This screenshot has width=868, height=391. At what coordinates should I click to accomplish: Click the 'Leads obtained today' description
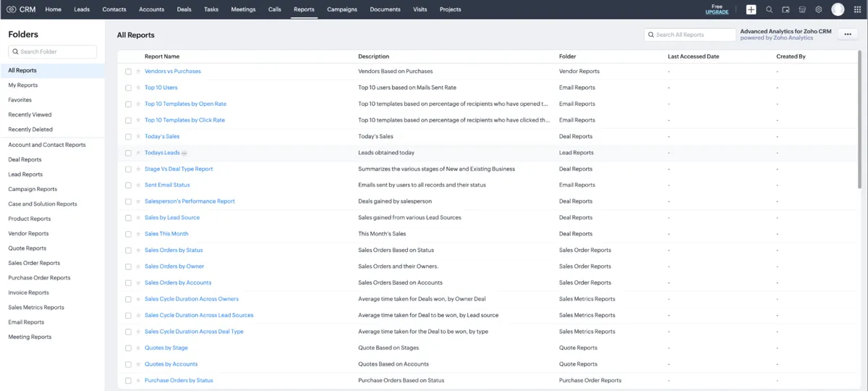386,153
